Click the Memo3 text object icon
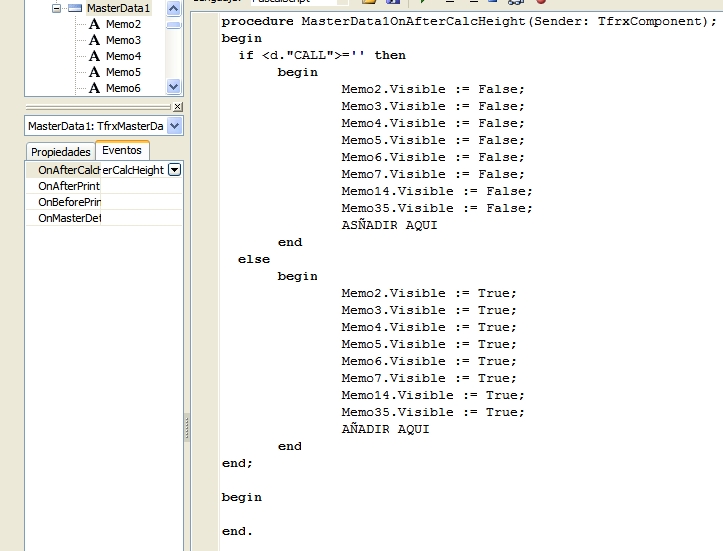Viewport: 723px width, 551px height. click(x=94, y=40)
